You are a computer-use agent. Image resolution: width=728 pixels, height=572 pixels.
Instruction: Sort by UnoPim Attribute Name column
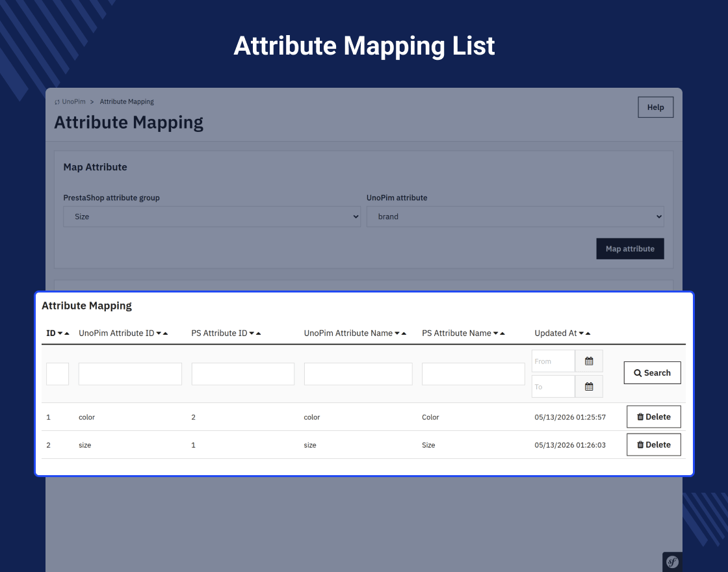[x=355, y=333]
